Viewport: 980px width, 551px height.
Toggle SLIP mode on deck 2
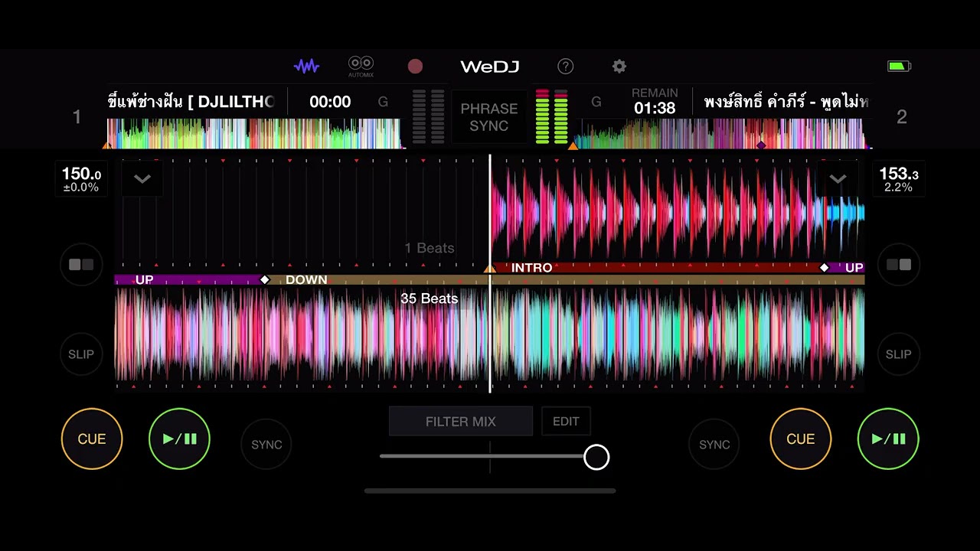tap(898, 354)
